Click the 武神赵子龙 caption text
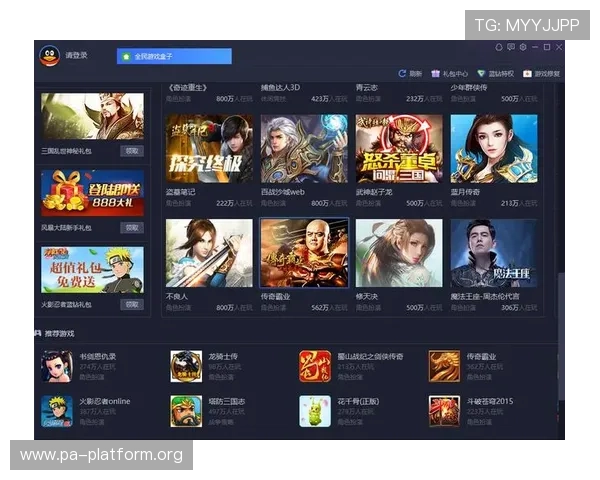 [374, 192]
